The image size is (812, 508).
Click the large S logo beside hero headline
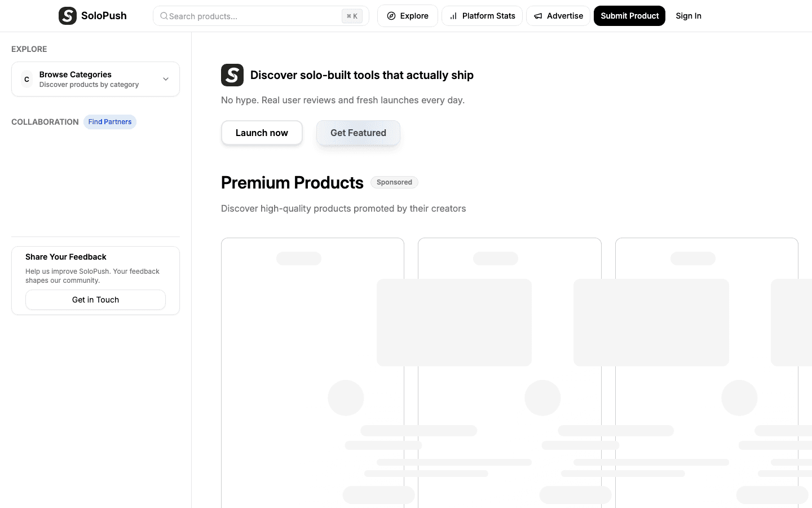coord(232,75)
